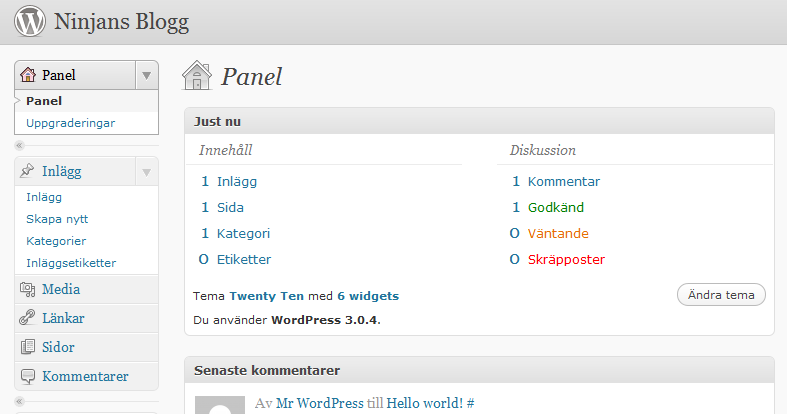
Task: Open the Twenty Ten theme link
Action: coord(266,296)
